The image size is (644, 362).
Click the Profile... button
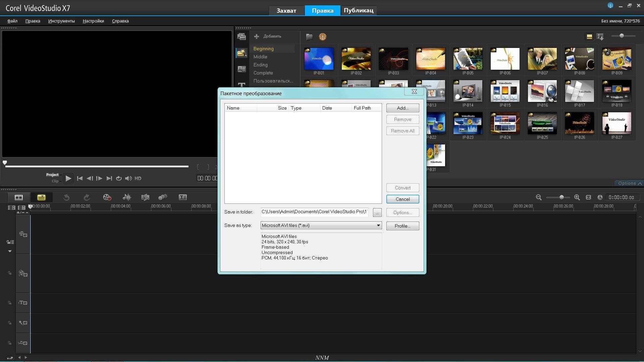point(402,226)
